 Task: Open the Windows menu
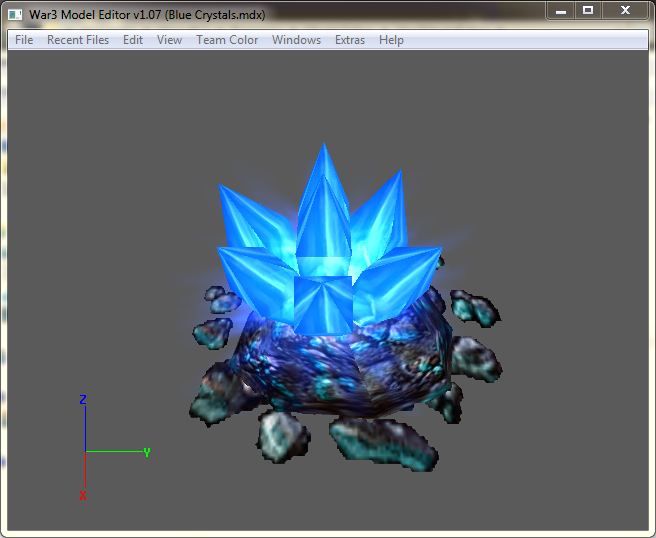(x=296, y=40)
